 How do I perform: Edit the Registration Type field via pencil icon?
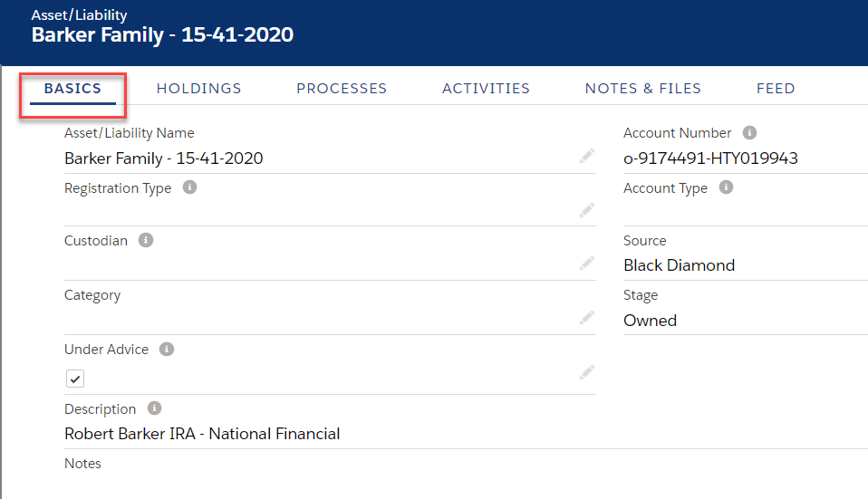coord(587,210)
